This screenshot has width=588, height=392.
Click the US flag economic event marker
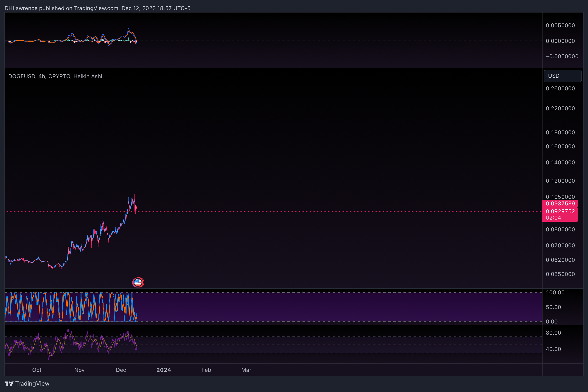(x=138, y=282)
